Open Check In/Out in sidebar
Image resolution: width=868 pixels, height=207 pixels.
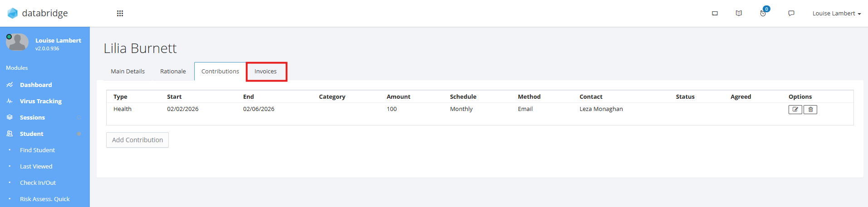[38, 183]
